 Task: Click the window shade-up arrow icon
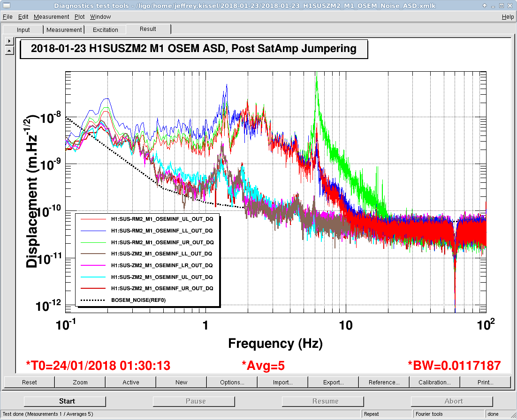[484, 6]
